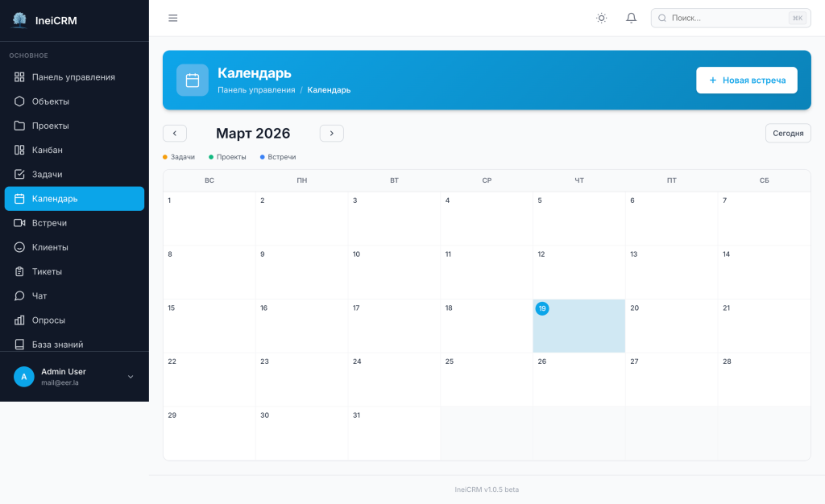Image resolution: width=825 pixels, height=504 pixels.
Task: Toggle light/dark theme with the sun icon
Action: point(601,17)
